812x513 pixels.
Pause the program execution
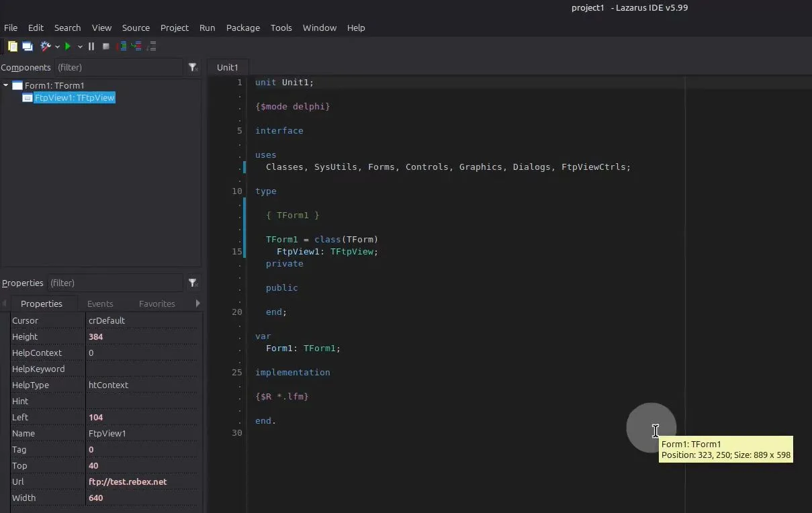(91, 46)
